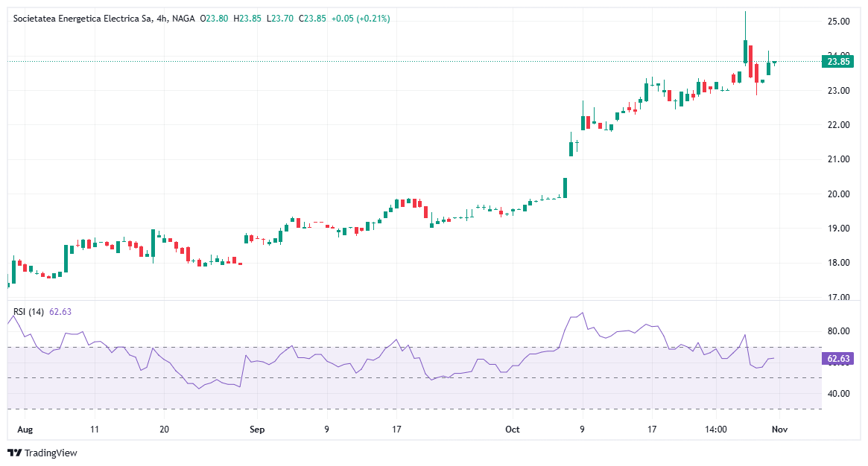
Task: Click the Oct label on time axis
Action: [512, 430]
